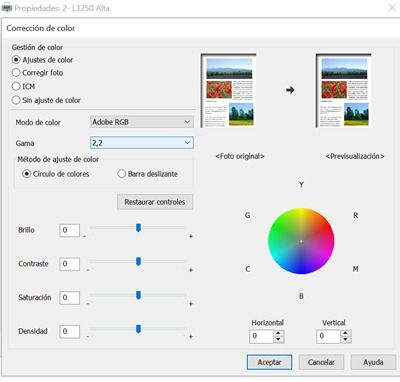Click the Restaurar controles button
The width and height of the screenshot is (400, 382).
pos(155,202)
